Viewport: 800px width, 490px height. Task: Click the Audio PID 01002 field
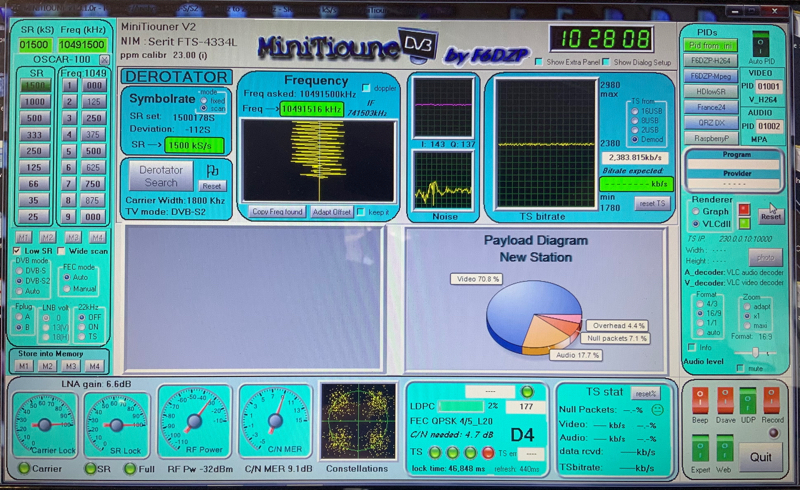tap(768, 126)
